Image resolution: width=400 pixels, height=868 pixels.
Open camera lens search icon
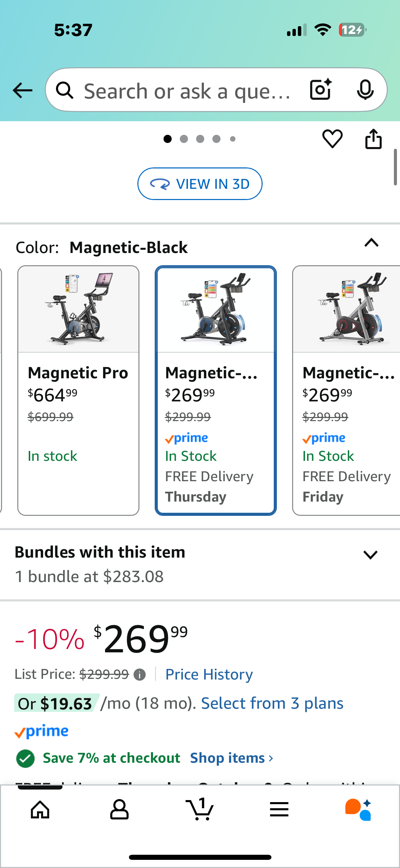pyautogui.click(x=320, y=90)
